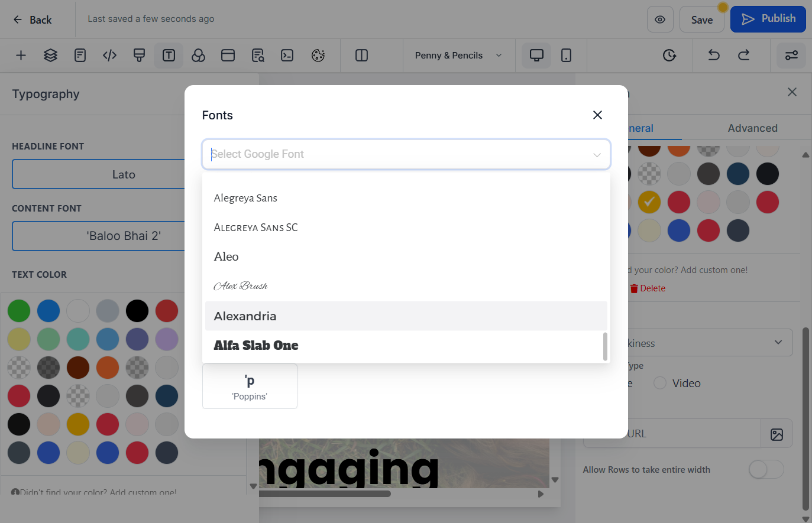Select Alegreya Sans font
The width and height of the screenshot is (812, 523).
[x=406, y=198]
